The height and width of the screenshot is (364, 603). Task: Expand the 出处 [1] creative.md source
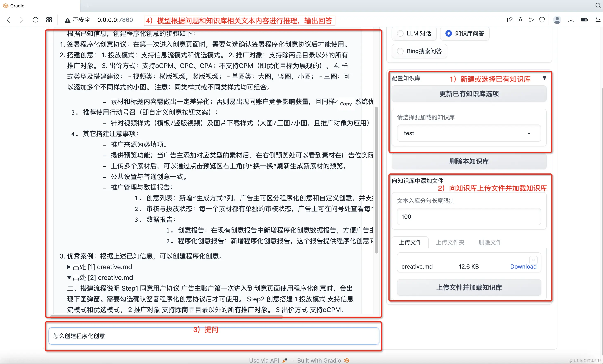click(x=99, y=267)
